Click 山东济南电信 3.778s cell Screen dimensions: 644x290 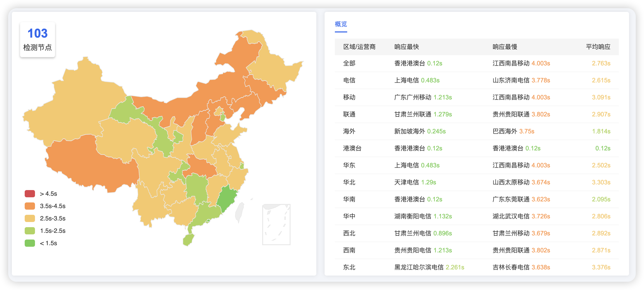click(521, 80)
